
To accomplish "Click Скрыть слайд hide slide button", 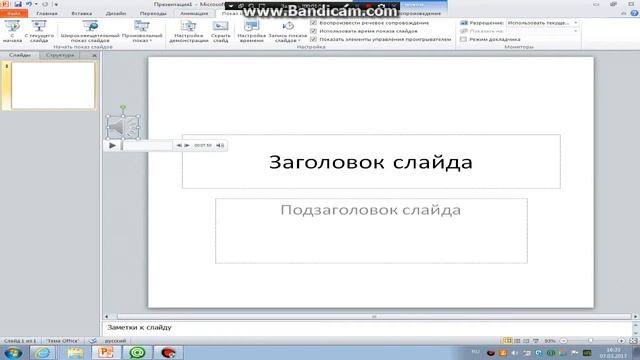I will click(220, 31).
